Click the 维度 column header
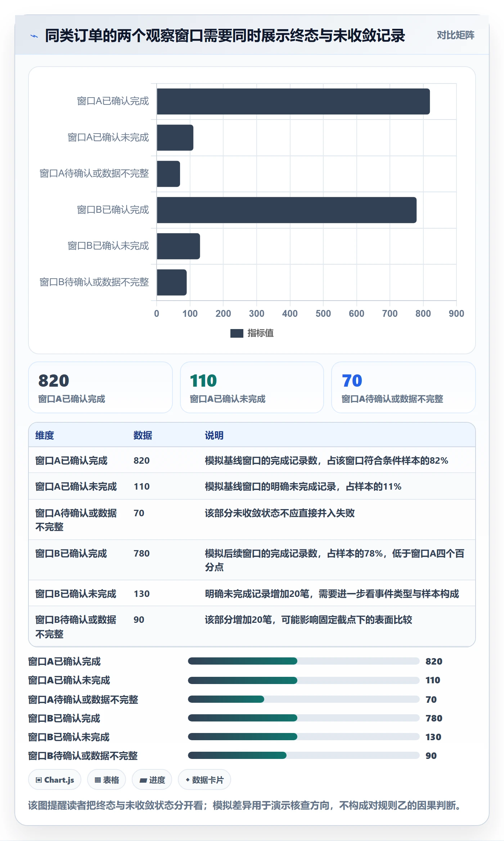The width and height of the screenshot is (504, 841). [45, 435]
